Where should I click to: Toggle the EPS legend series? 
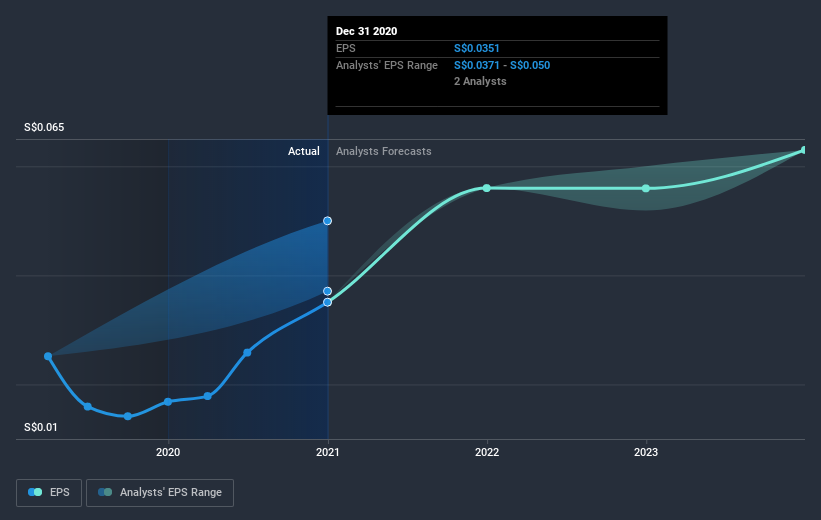(49, 492)
